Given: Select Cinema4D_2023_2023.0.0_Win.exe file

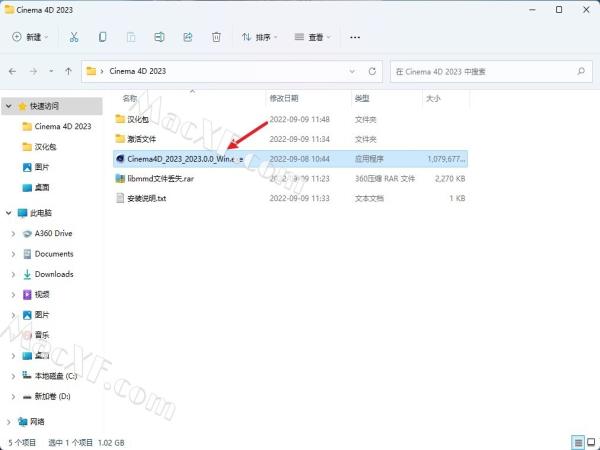Looking at the screenshot, I should pyautogui.click(x=290, y=159).
